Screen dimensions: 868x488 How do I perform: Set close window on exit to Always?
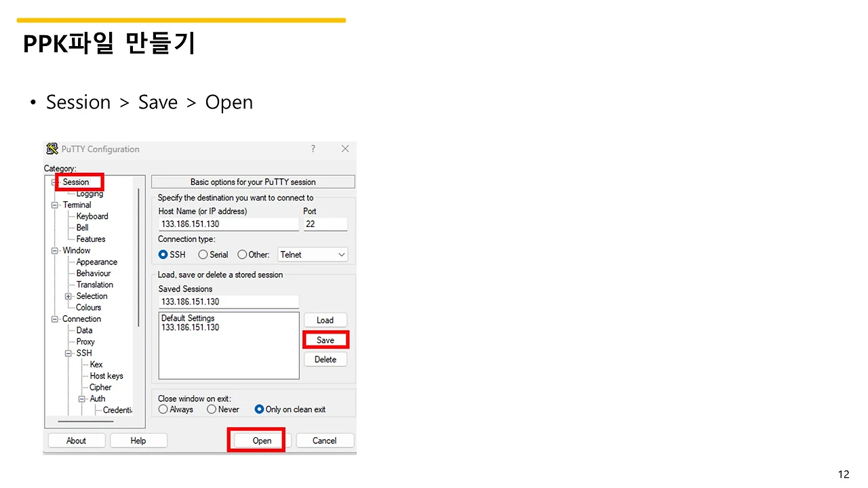coord(163,409)
